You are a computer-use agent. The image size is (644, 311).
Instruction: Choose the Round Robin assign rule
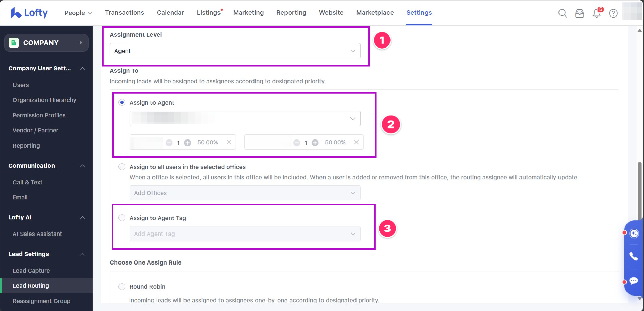pos(122,286)
